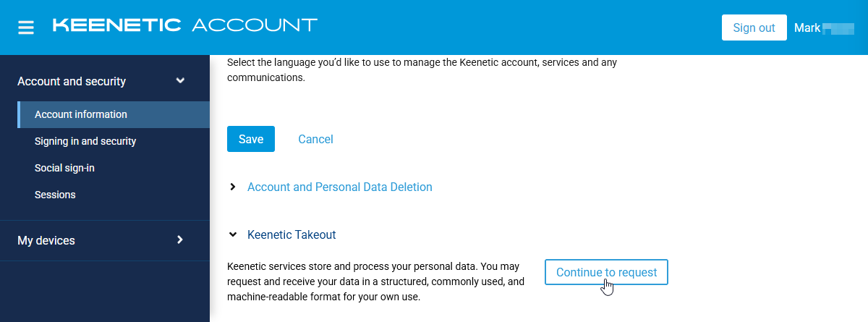Click arrow beside Account and Personal Data Deletion
868x322 pixels.
point(232,187)
